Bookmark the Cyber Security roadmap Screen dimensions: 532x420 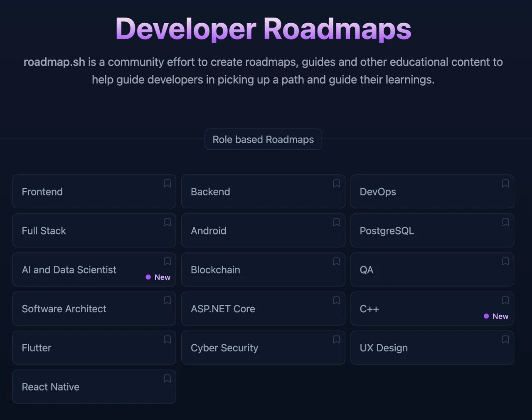pos(336,340)
